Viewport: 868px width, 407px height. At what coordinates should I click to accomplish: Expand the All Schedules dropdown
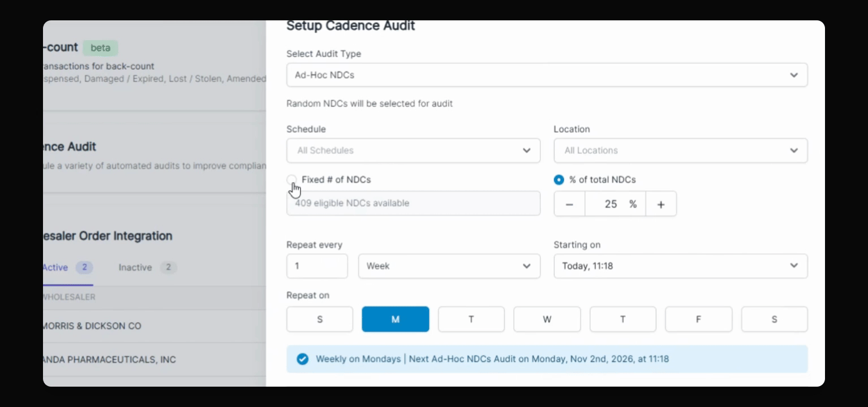click(413, 150)
